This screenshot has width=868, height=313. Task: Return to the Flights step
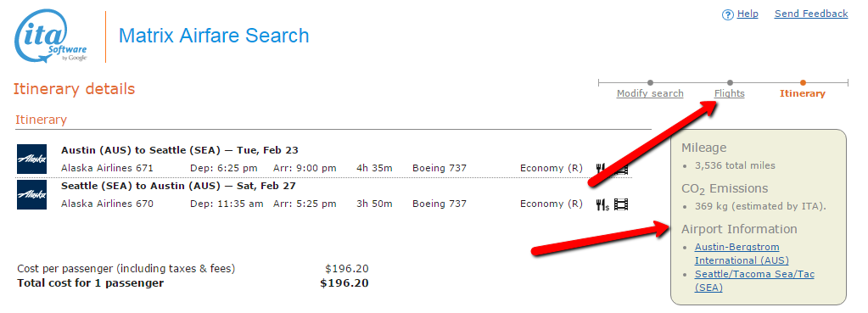pos(729,93)
